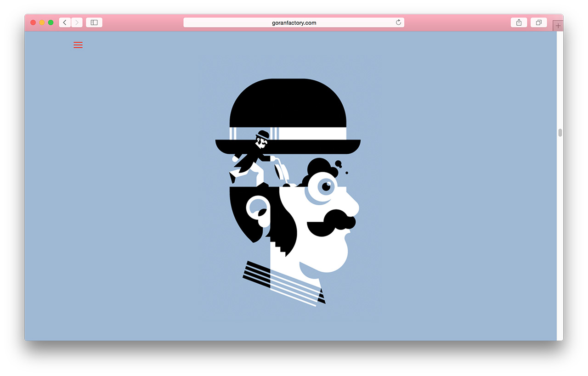The height and width of the screenshot is (376, 588).
Task: Click the goranfactory.com address bar
Action: [294, 22]
